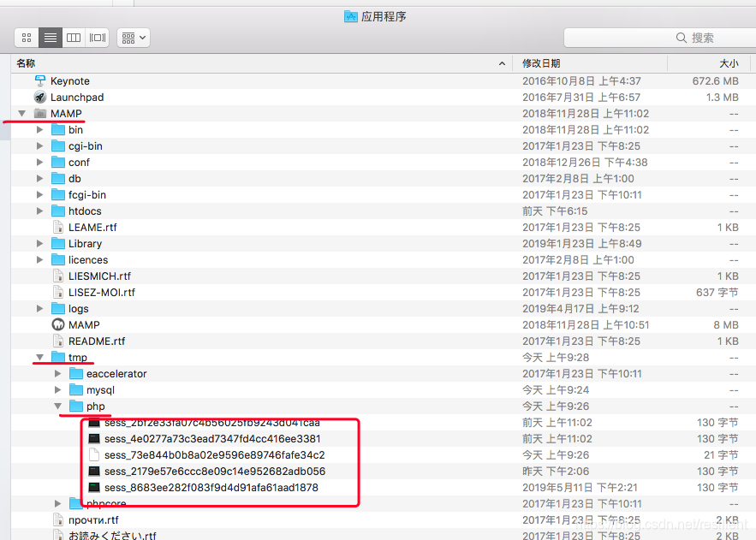Click the 搜索 search field

click(659, 38)
